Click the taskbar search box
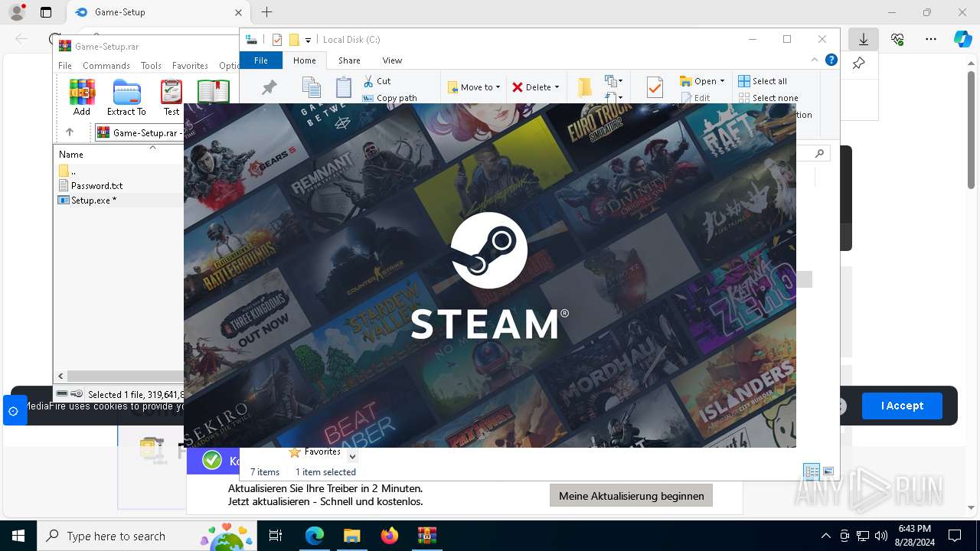This screenshot has width=980, height=551. [147, 536]
